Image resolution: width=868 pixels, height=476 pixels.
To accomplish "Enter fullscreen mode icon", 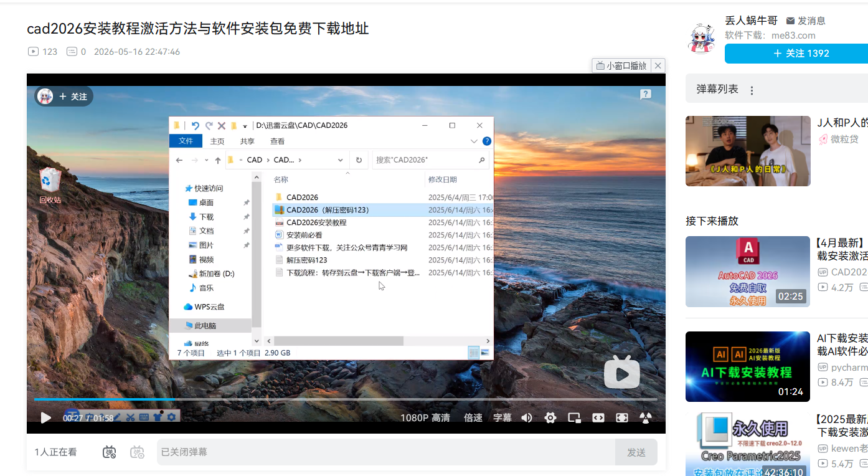I will [x=621, y=417].
